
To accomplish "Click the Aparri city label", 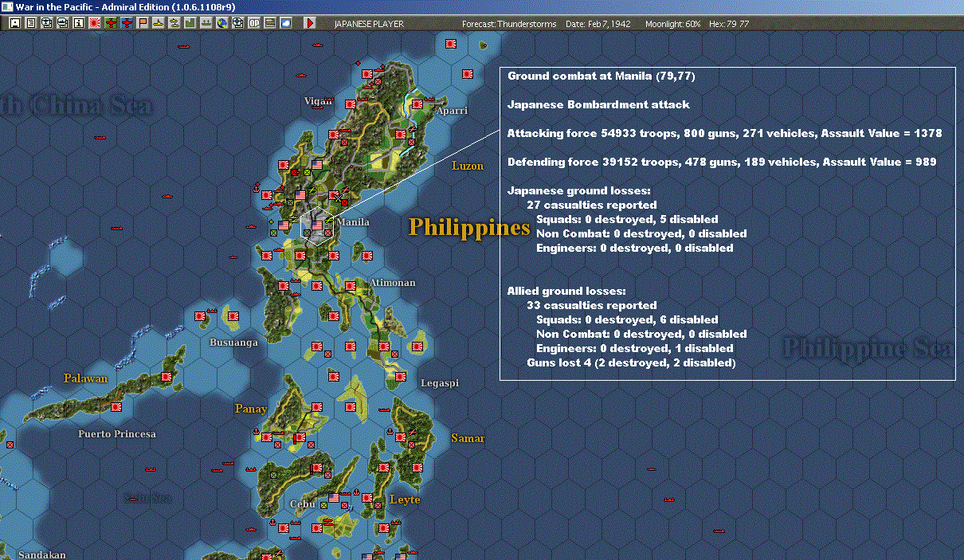I will click(x=452, y=111).
